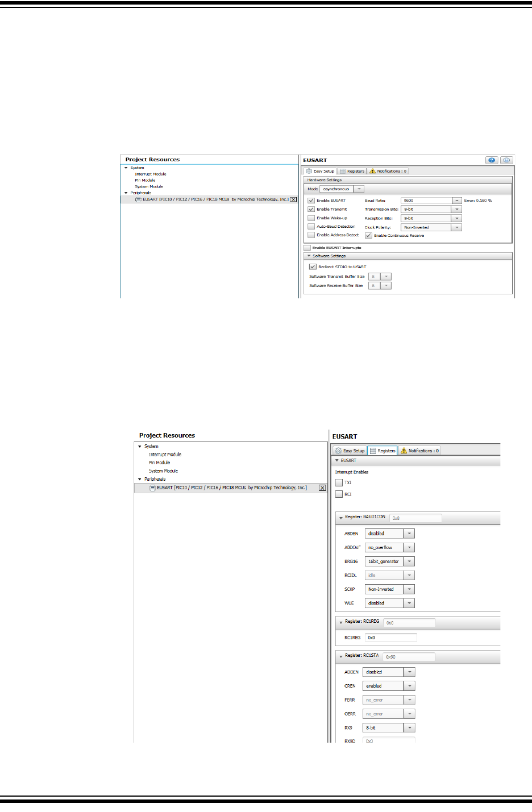The image size is (532, 812).
Task: Click the RC1STA register value field 0x90
Action: [409, 657]
